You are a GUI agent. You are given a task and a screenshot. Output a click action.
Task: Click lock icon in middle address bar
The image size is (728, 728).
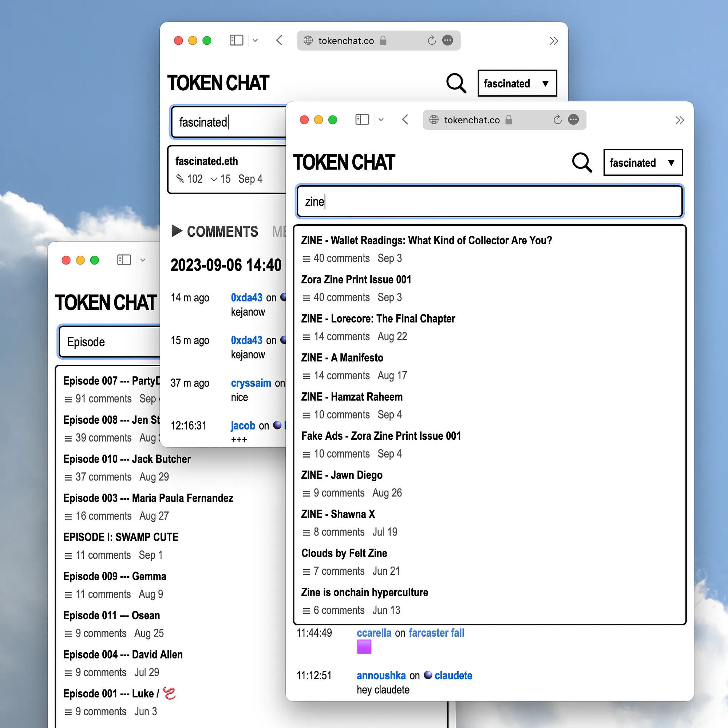tap(383, 40)
